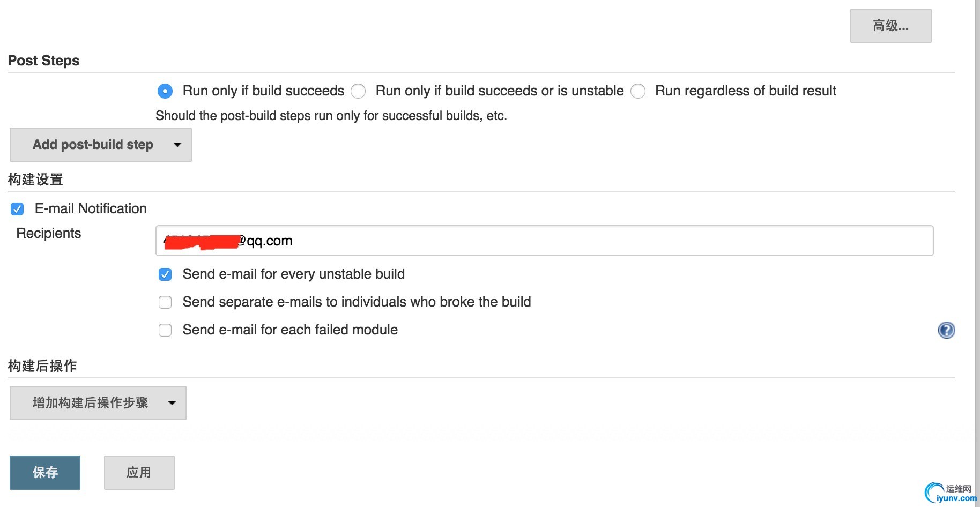Screen dimensions: 980x507
Task: Select 'Run only if build succeeds' radio
Action: (x=165, y=91)
